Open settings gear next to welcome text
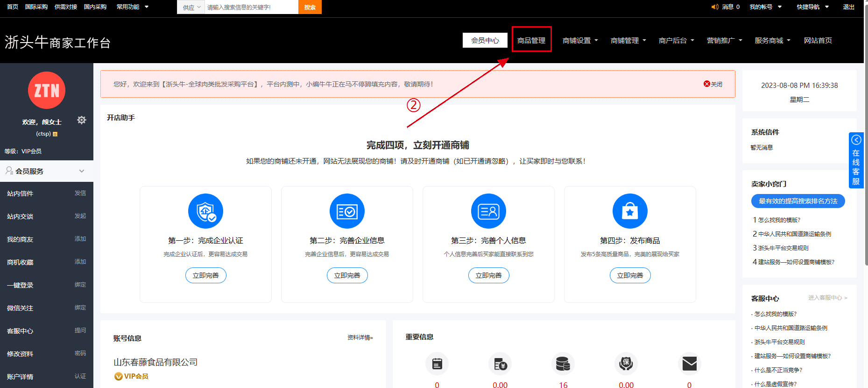 click(82, 120)
